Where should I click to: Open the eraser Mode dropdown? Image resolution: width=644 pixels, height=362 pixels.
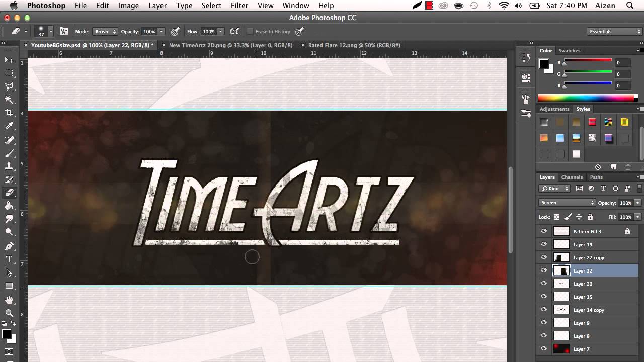[105, 31]
